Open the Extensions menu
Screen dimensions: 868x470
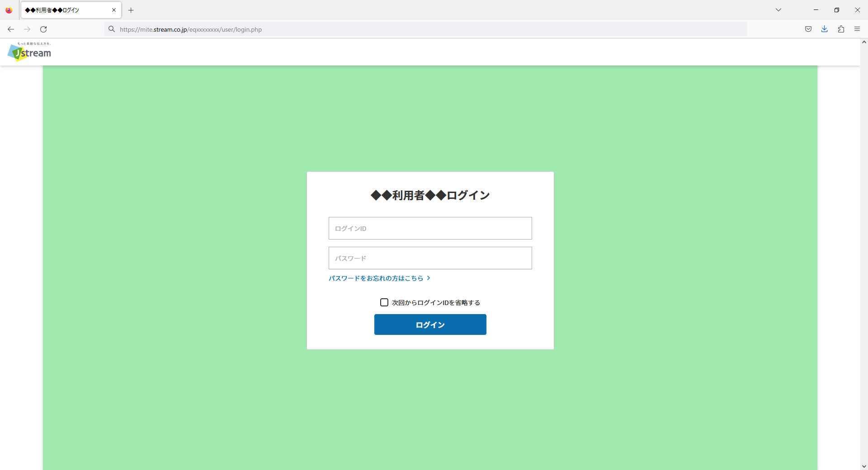841,29
